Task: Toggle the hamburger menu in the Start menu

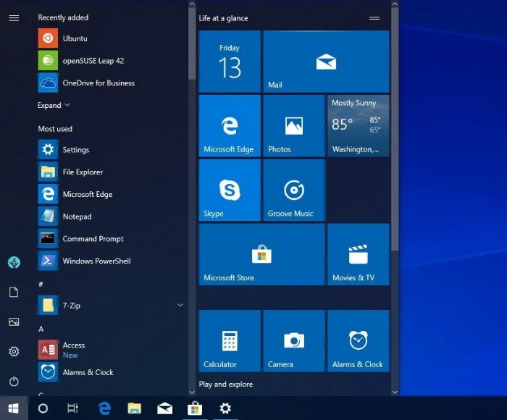Action: coord(14,18)
